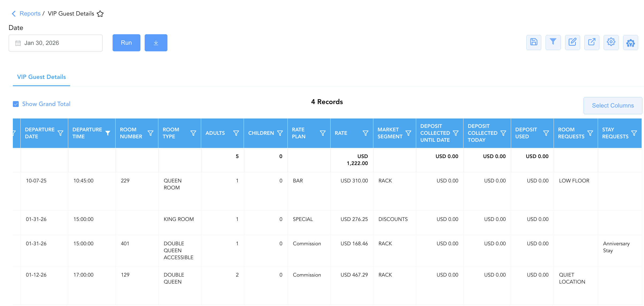Viewport: 644px width, 306px height.
Task: Open report in external window icon
Action: pos(592,42)
